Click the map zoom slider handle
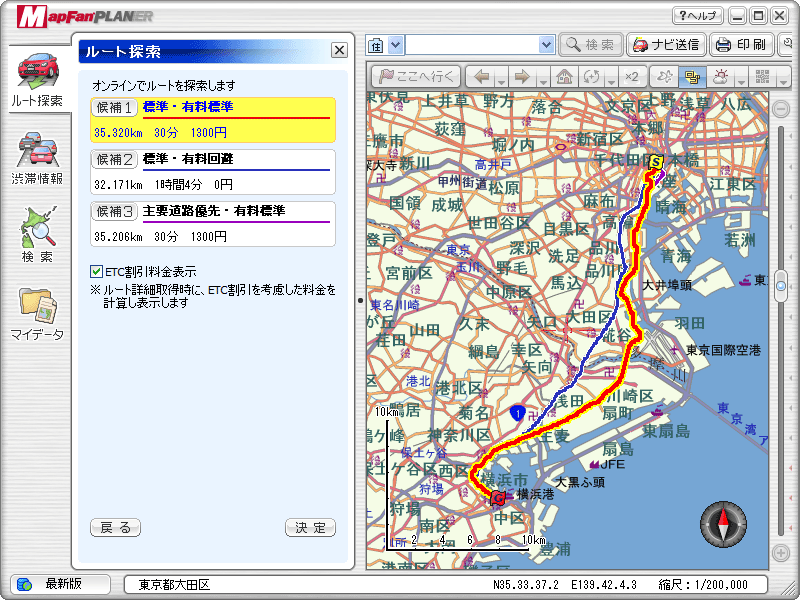 (x=781, y=286)
